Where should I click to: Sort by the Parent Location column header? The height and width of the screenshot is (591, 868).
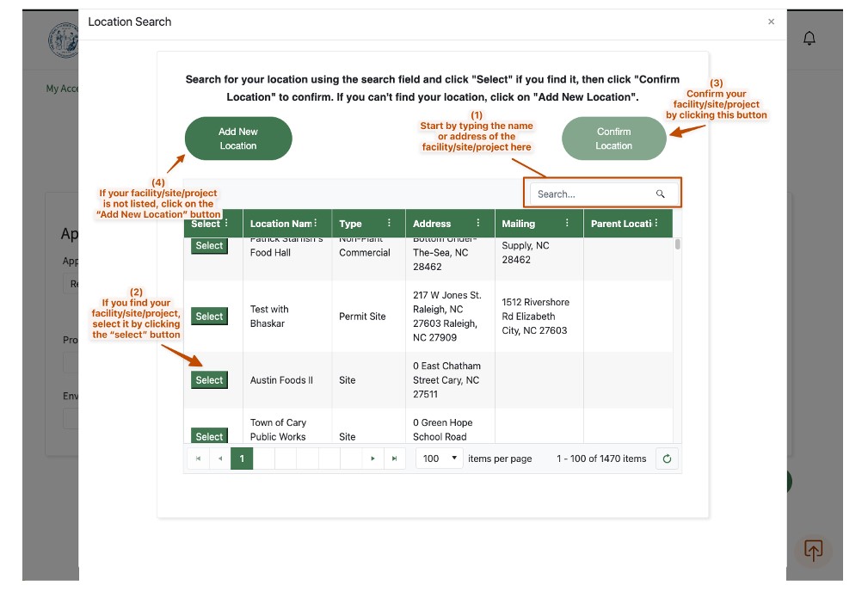pos(621,224)
